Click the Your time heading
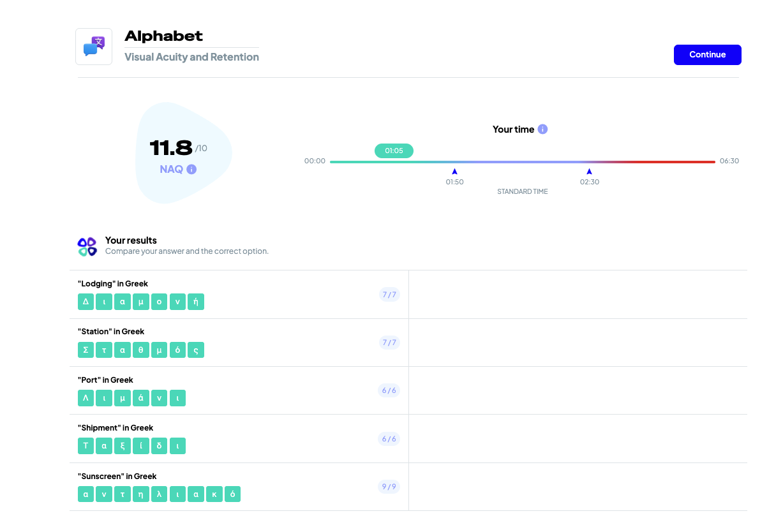 pyautogui.click(x=513, y=129)
